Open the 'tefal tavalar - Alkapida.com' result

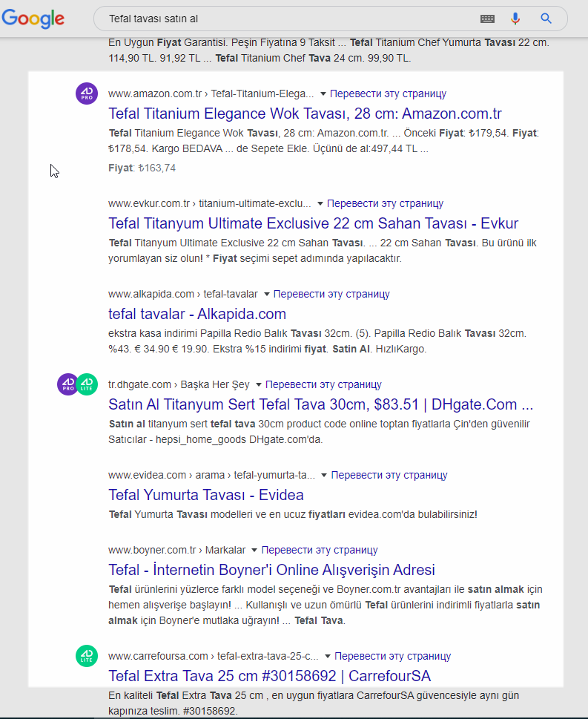[x=197, y=314]
